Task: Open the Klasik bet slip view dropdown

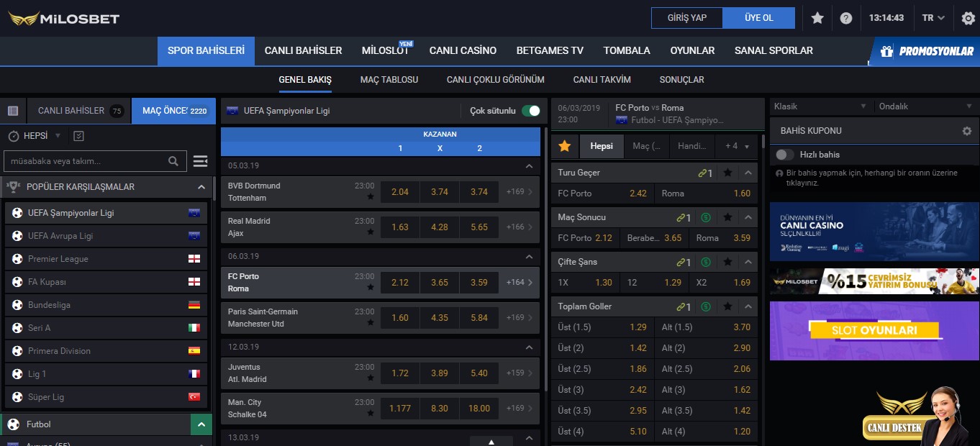Action: click(x=820, y=106)
